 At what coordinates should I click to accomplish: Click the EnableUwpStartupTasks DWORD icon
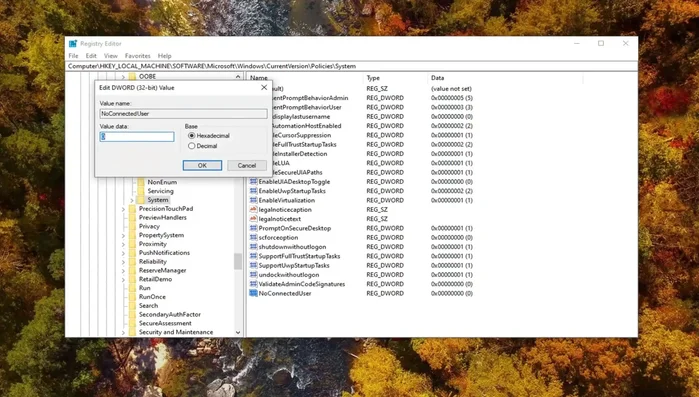[x=253, y=191]
